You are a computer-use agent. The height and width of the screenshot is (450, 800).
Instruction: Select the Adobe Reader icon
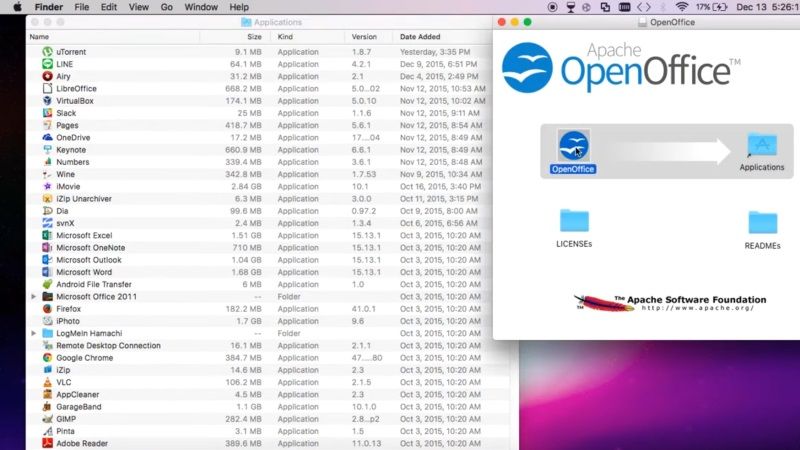click(x=47, y=443)
